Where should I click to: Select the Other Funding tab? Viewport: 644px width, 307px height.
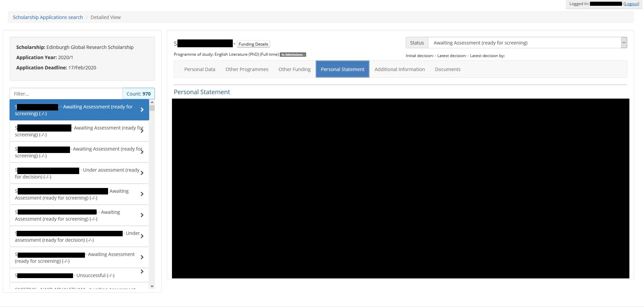tap(294, 69)
